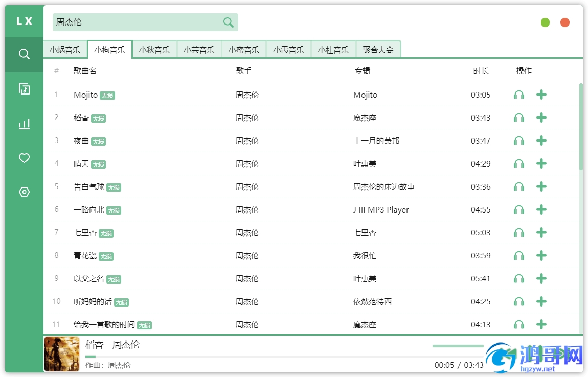Add 稻香 row with plus icon
The image size is (588, 377).
click(x=541, y=118)
